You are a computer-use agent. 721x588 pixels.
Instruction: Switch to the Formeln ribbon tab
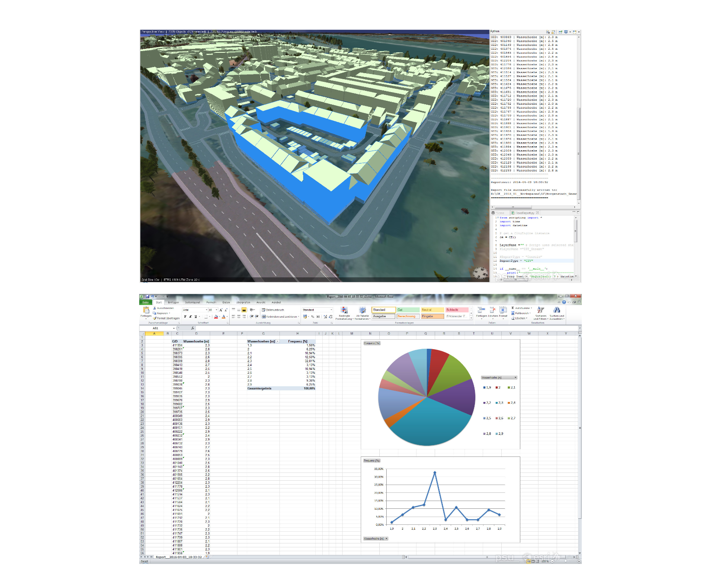211,302
